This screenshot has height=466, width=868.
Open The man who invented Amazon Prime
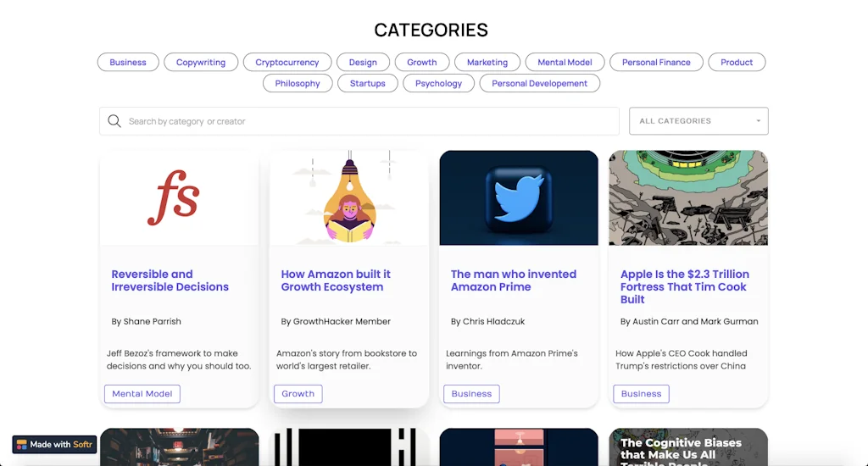pos(513,280)
